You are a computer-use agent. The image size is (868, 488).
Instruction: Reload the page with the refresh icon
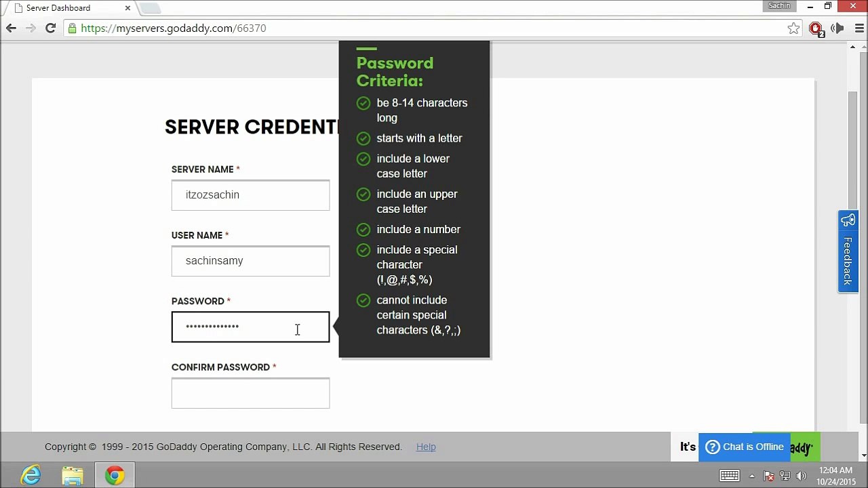click(x=50, y=28)
